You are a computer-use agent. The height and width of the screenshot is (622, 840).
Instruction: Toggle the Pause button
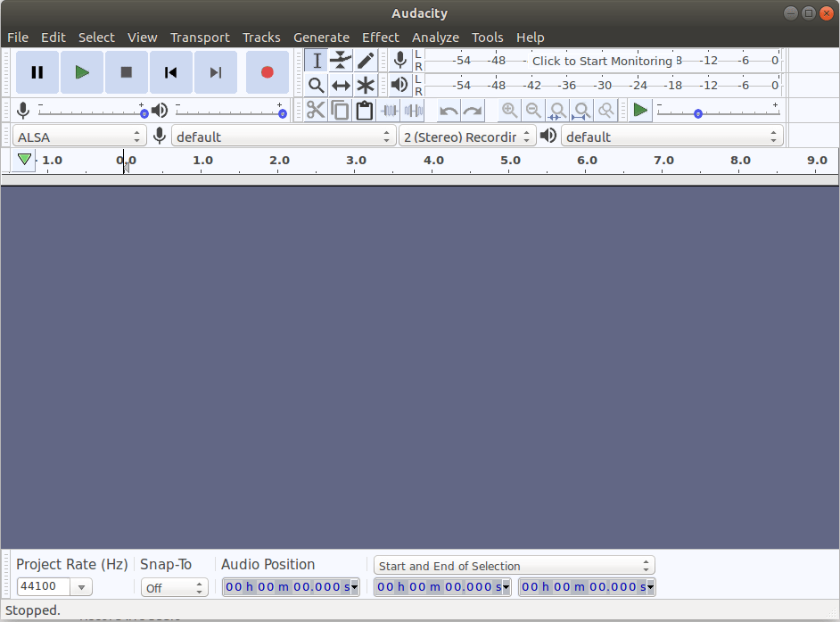(x=37, y=72)
